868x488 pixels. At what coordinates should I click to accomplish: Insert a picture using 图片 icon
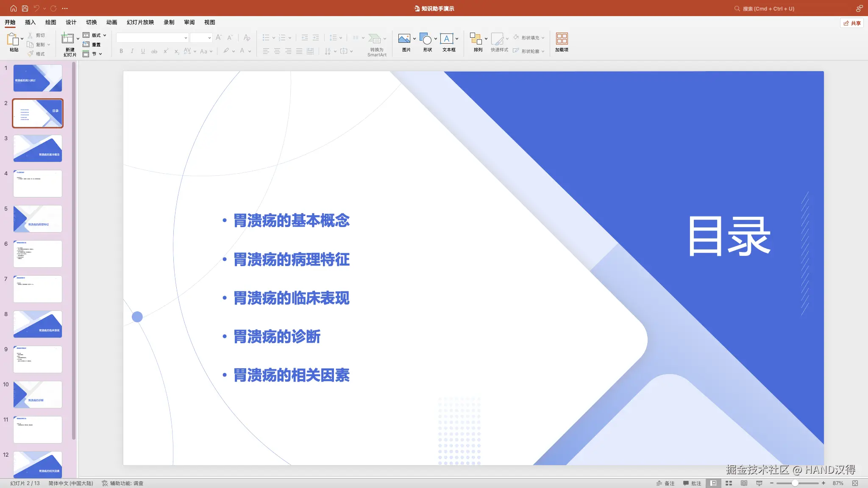[x=404, y=39]
